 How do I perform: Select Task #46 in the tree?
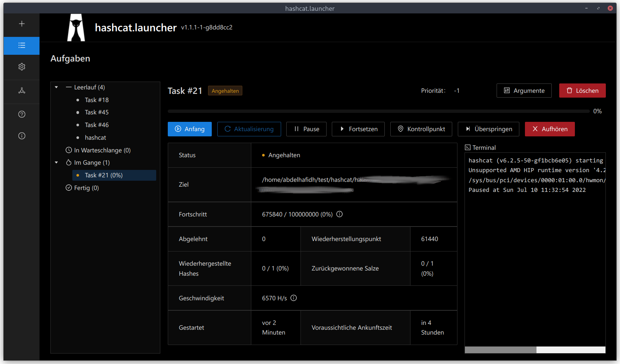(x=97, y=125)
